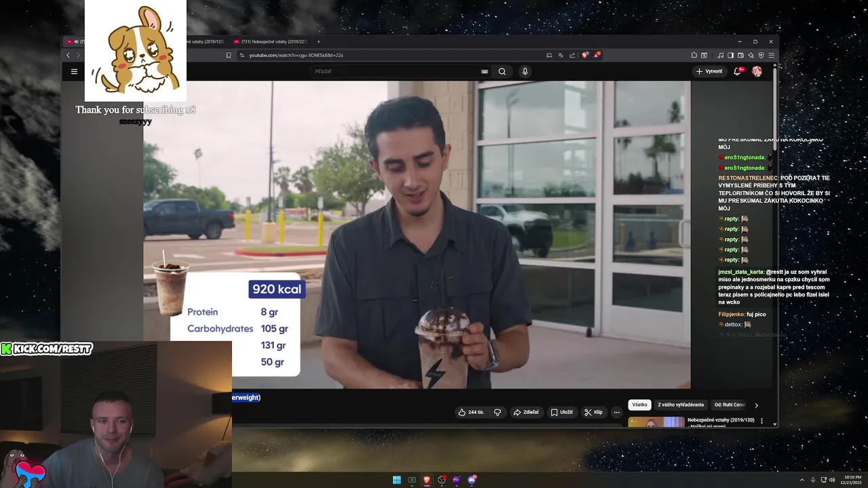Click system tray microphone icon
868x488 pixels.
(812, 480)
